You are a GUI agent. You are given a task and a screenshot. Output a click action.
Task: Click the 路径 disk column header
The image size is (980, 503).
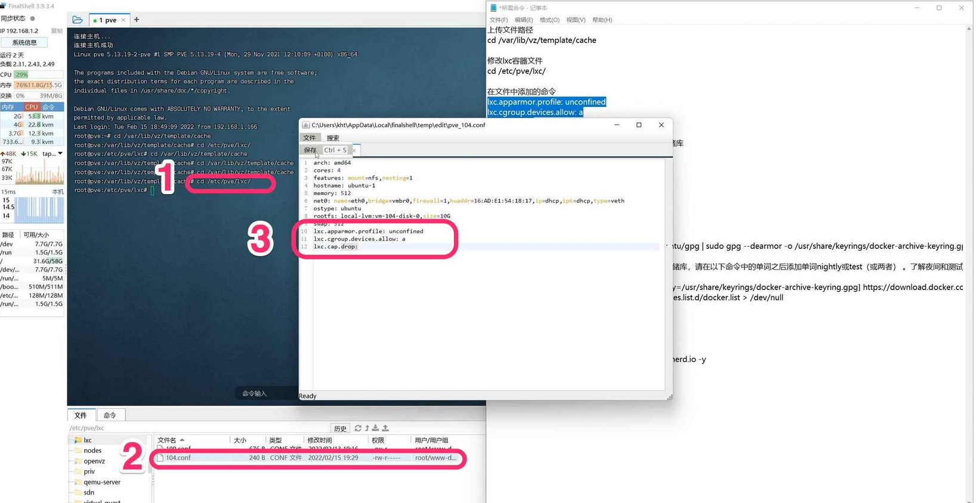pos(8,235)
